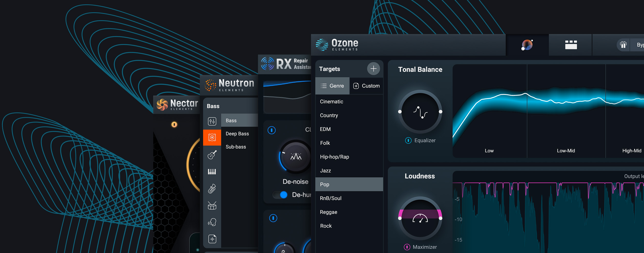644x253 pixels.
Task: Toggle RX De-noise module power button
Action: pyautogui.click(x=272, y=130)
